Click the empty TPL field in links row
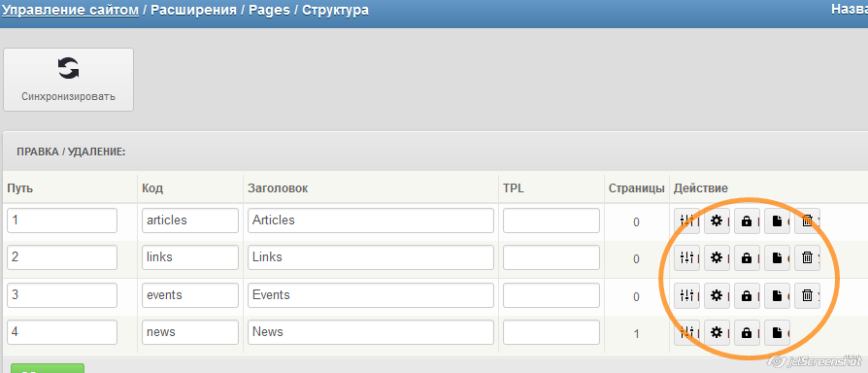This screenshot has height=373, width=868. 551,257
